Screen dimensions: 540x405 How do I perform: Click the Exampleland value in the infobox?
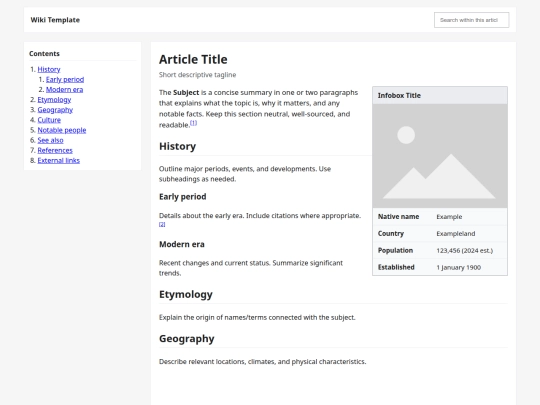point(456,233)
